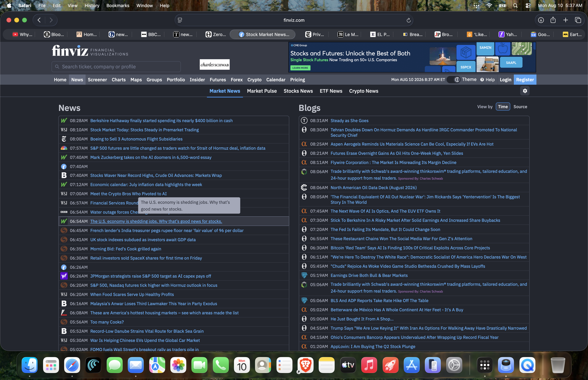588x380 pixels.
Task: Click the CNBC icon beside S&P 500 futures headline
Action: 64,148
